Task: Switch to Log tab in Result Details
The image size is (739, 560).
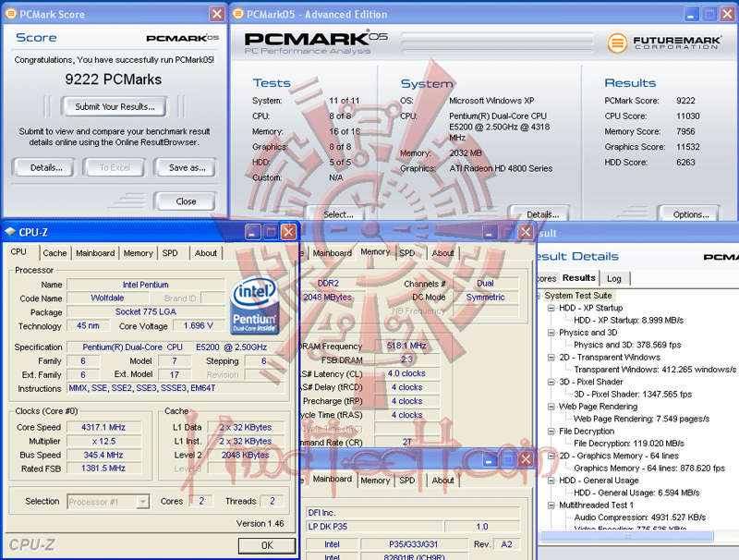Action: 613,278
